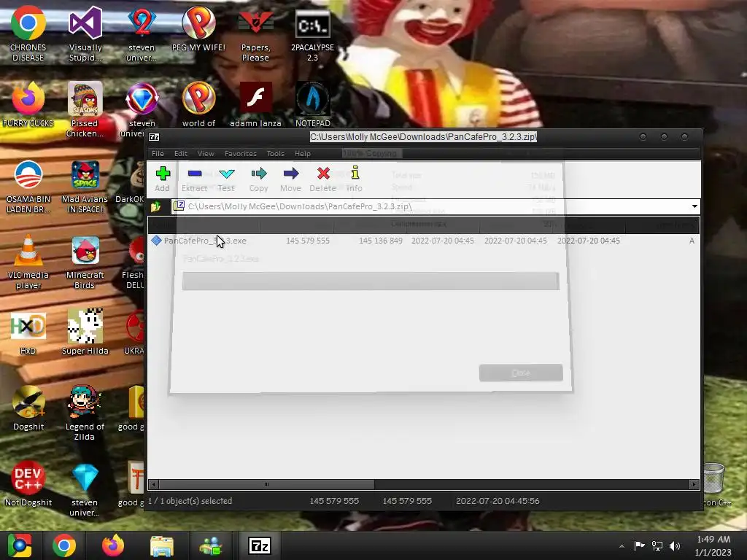Image resolution: width=747 pixels, height=560 pixels.
Task: Click the Add toolbar icon in 7-Zip
Action: point(163,179)
